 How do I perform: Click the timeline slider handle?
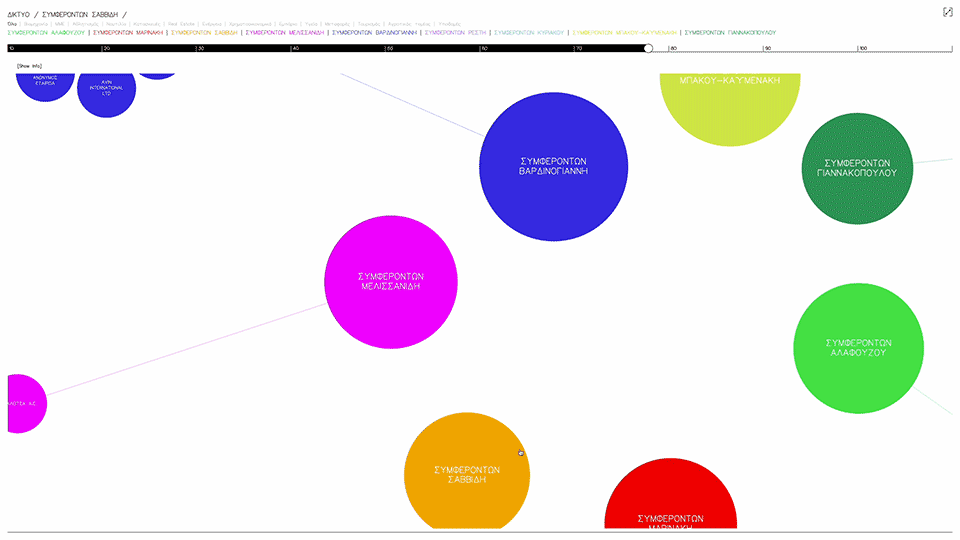pos(648,48)
